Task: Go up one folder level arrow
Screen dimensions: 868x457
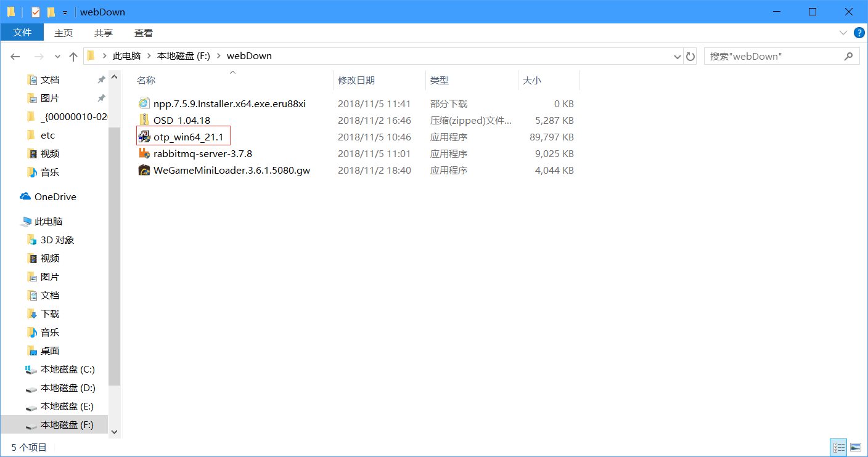Action: pyautogui.click(x=73, y=56)
